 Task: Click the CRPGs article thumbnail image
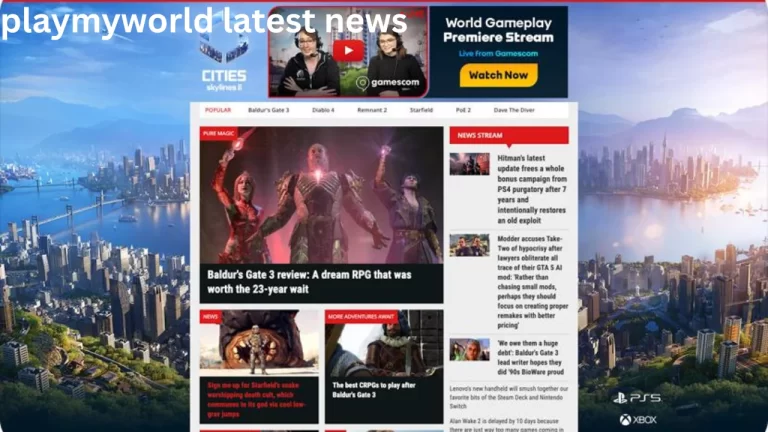(x=384, y=343)
